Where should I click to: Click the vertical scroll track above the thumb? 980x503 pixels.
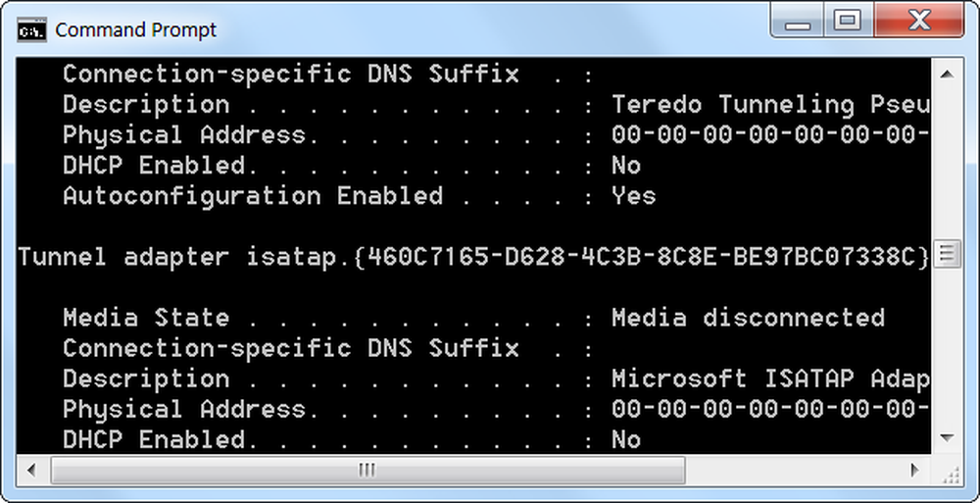946,164
